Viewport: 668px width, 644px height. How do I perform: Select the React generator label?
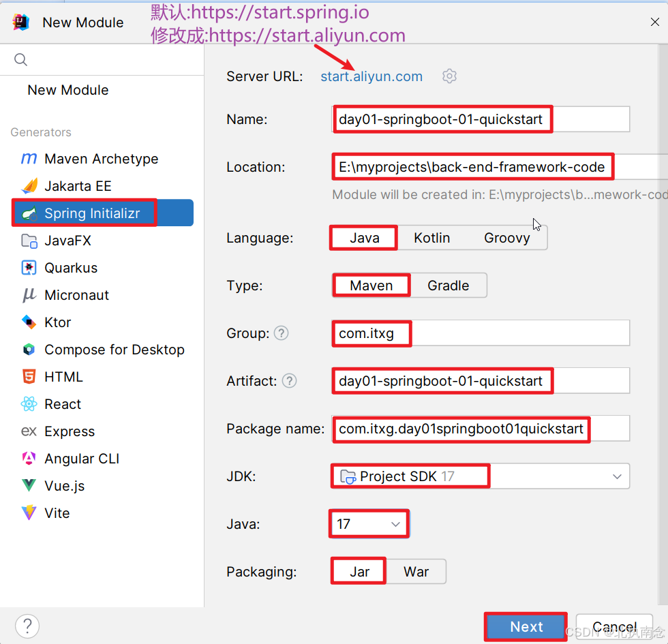tap(63, 404)
